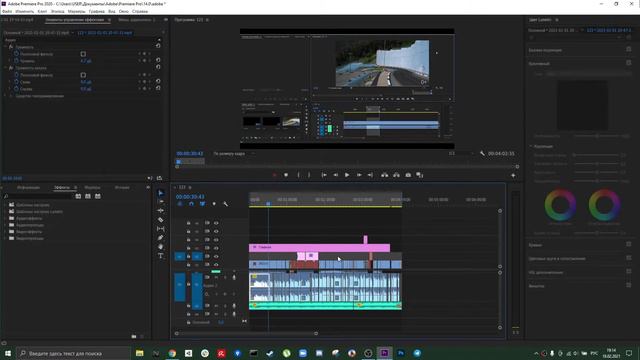Disable Curves section checkbox in Lumetri
The height and width of the screenshot is (360, 640).
pyautogui.click(x=629, y=244)
